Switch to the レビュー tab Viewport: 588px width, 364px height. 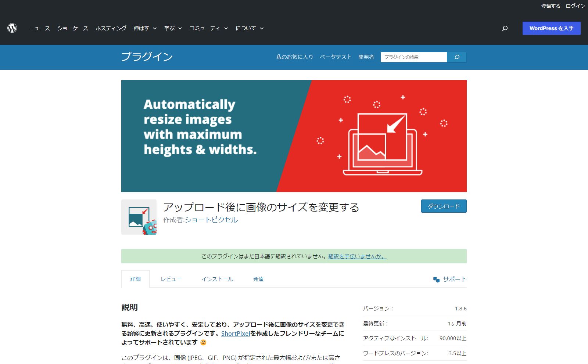171,279
